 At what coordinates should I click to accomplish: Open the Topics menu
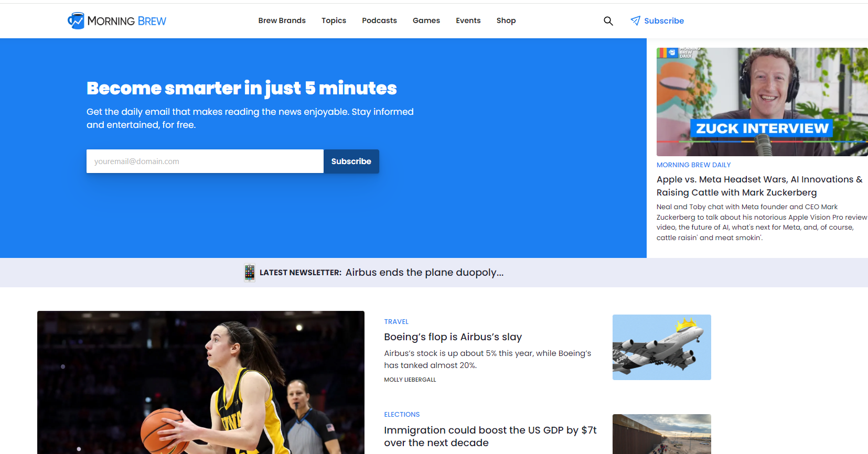(x=334, y=20)
